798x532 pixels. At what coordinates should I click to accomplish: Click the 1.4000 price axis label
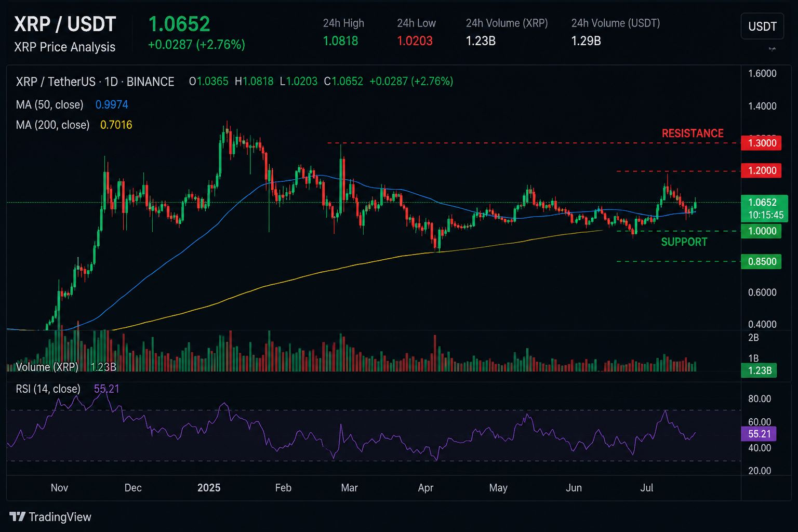[x=762, y=107]
